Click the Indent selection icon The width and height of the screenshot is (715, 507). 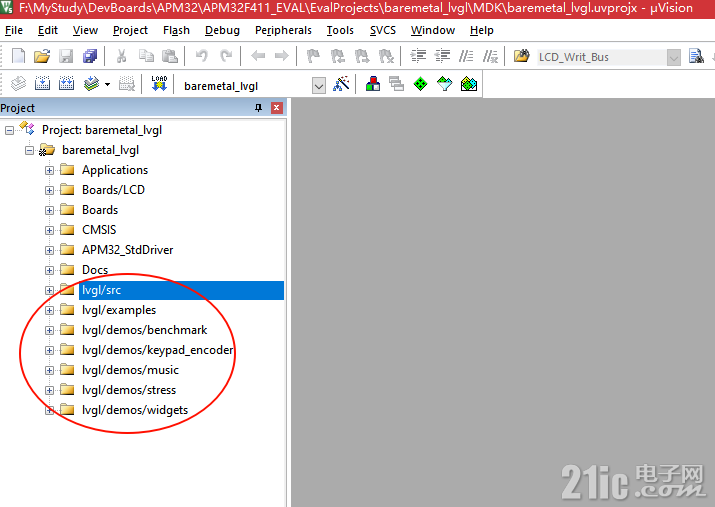coord(418,56)
